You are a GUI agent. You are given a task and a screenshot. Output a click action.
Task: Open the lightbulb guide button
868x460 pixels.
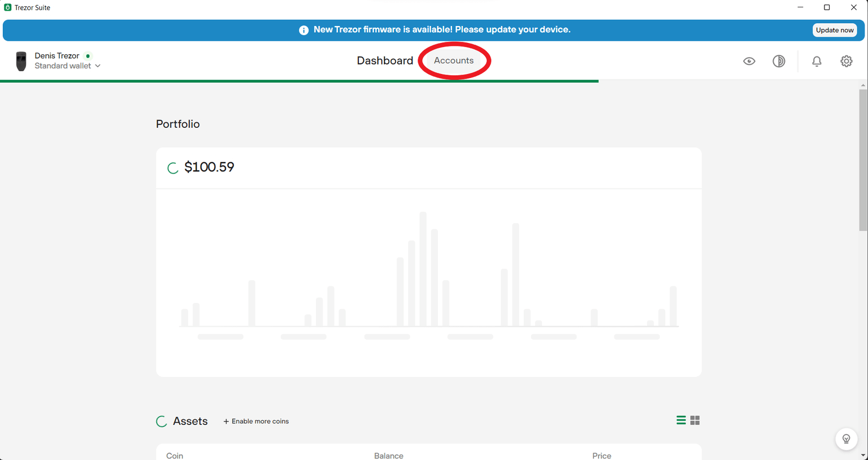pos(846,439)
